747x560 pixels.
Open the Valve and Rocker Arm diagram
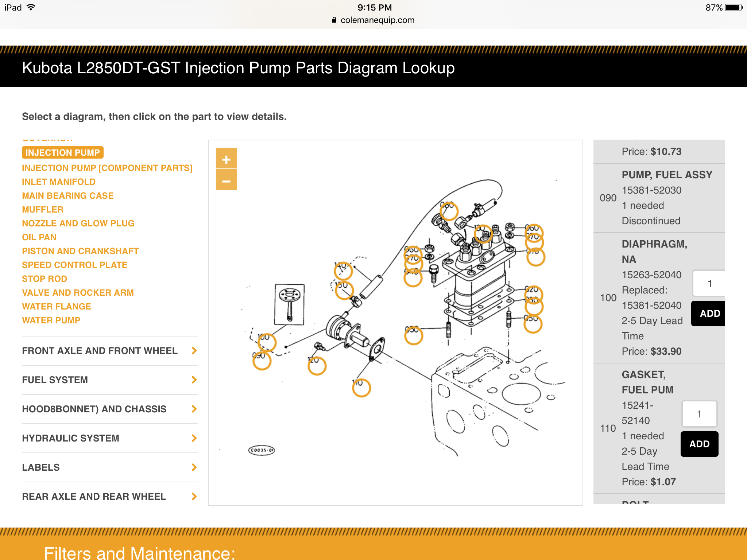78,293
